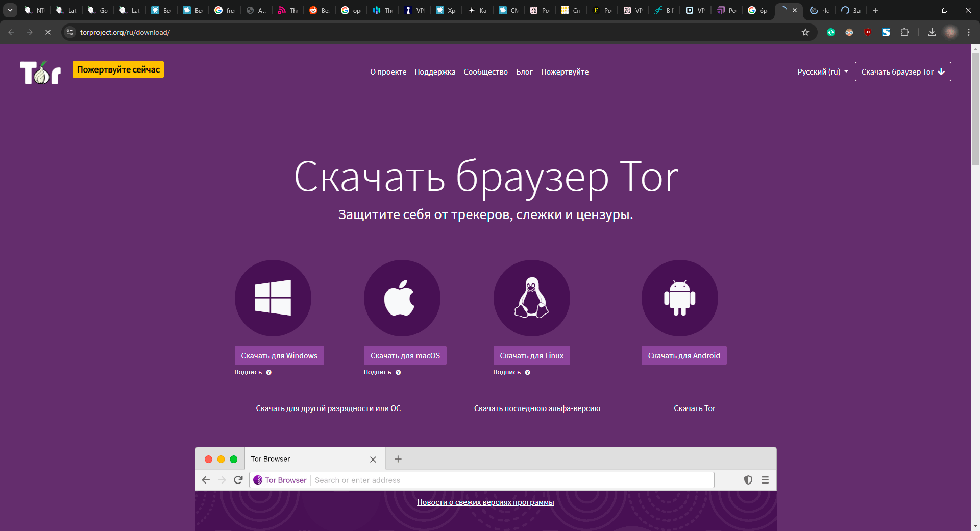Open the Пожертвуйте navigation item

(565, 72)
